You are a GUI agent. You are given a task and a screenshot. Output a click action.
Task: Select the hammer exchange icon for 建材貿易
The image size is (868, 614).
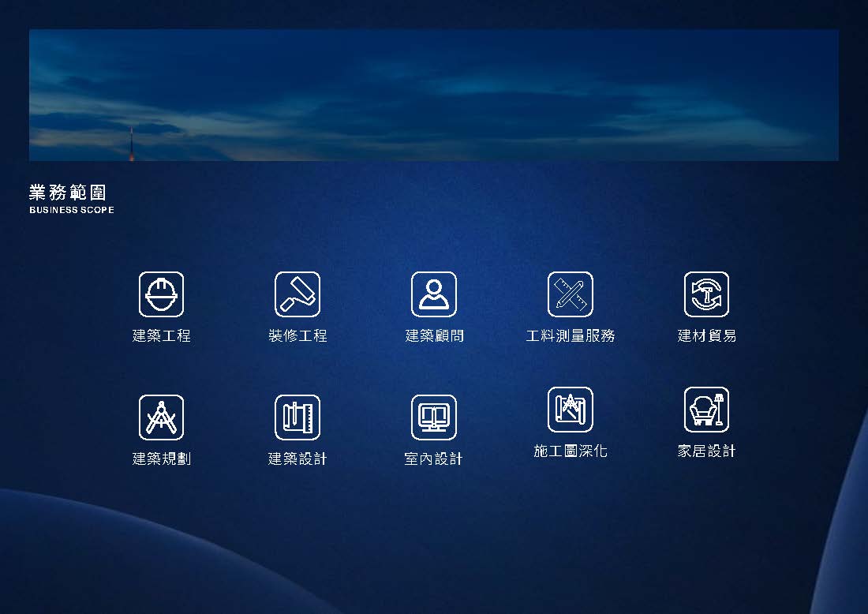pyautogui.click(x=706, y=294)
